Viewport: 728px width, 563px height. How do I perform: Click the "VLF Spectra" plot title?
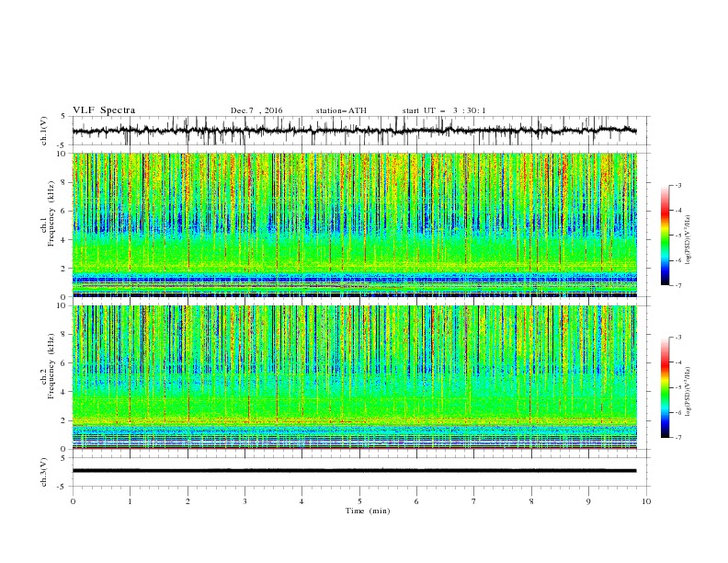[104, 110]
